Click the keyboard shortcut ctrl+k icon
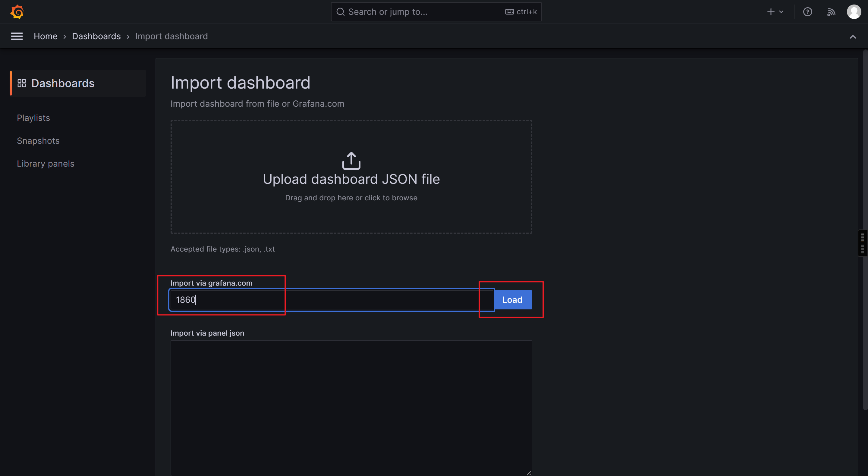The width and height of the screenshot is (868, 476). pyautogui.click(x=509, y=12)
